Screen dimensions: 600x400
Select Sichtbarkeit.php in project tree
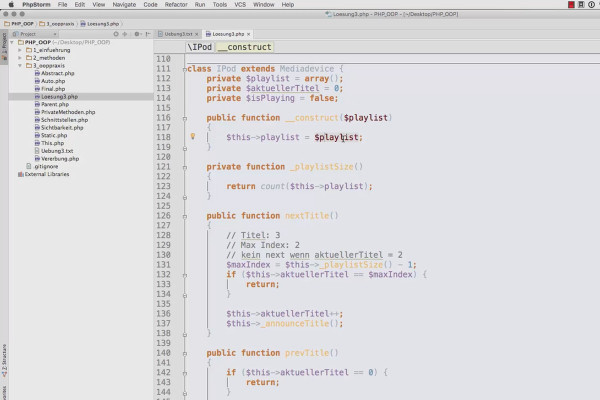click(62, 127)
